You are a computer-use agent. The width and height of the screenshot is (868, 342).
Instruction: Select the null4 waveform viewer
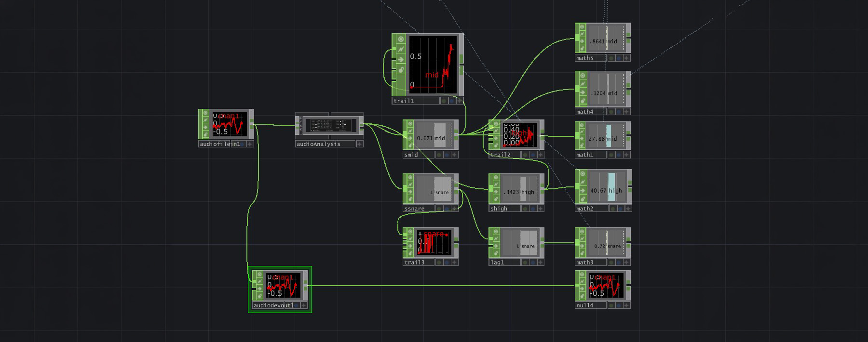[607, 285]
